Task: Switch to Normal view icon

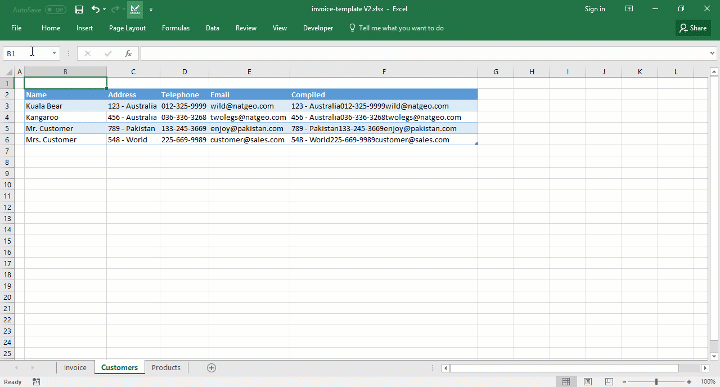Action: pyautogui.click(x=566, y=381)
